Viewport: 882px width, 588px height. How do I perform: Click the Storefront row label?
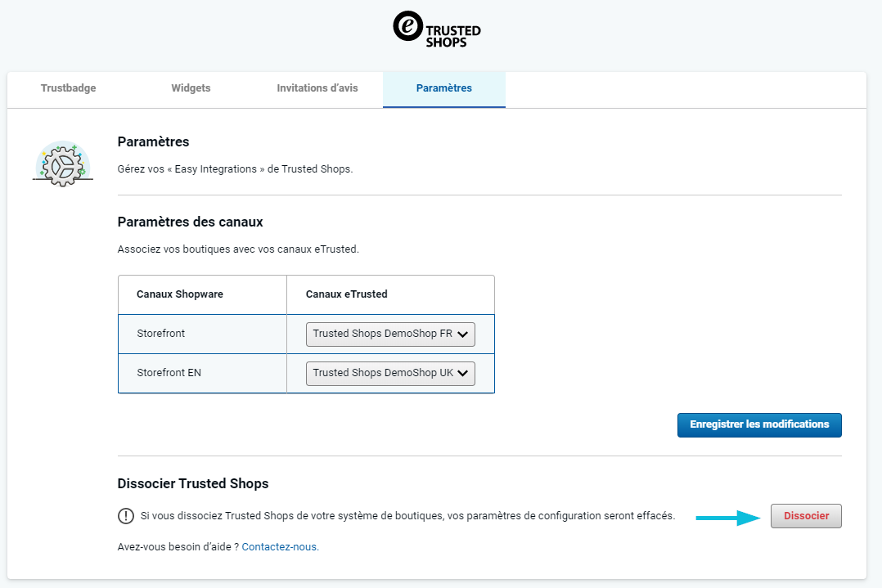(162, 334)
